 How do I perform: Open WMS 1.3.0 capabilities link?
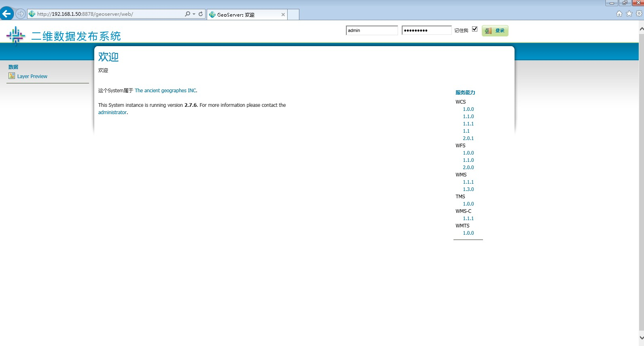468,189
